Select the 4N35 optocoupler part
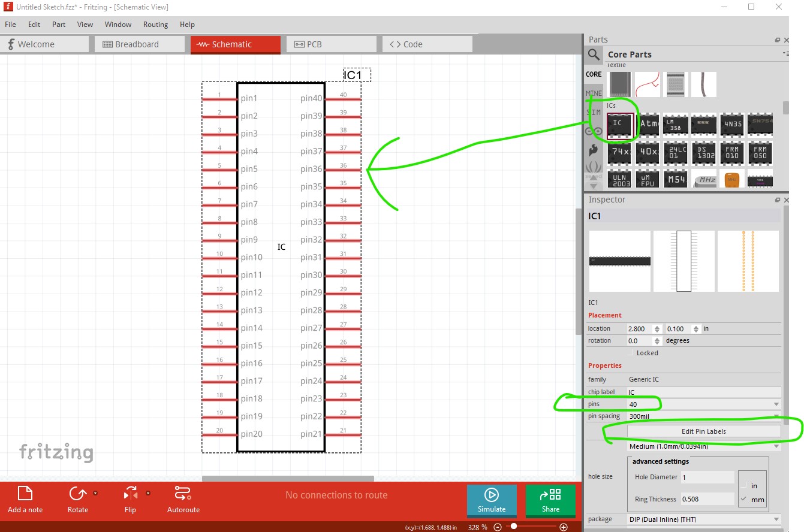The width and height of the screenshot is (804, 532). [732, 124]
